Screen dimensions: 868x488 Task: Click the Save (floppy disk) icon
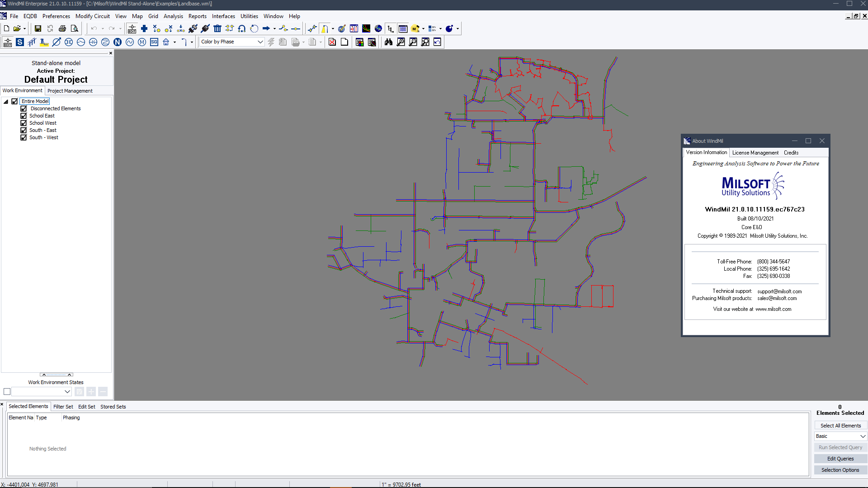pos(38,28)
